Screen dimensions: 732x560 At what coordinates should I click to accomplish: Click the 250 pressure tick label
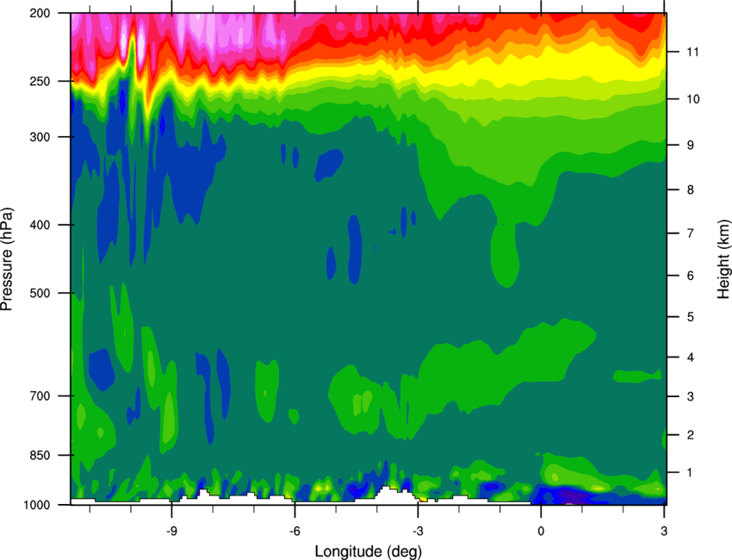tap(40, 81)
